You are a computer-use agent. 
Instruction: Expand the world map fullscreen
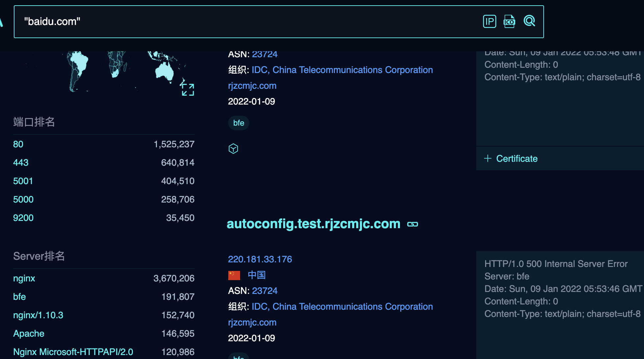click(x=188, y=89)
